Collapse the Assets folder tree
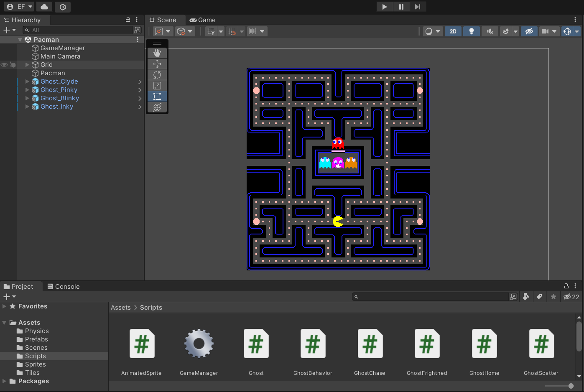Image resolution: width=584 pixels, height=392 pixels. [x=4, y=323]
